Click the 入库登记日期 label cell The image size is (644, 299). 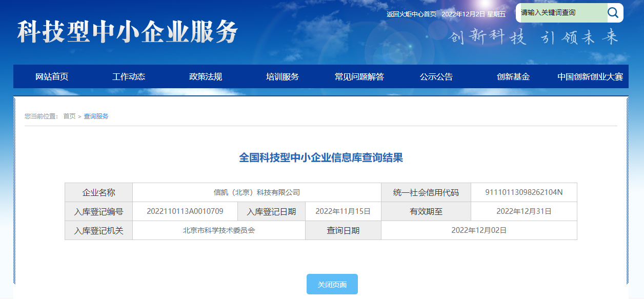(x=272, y=211)
